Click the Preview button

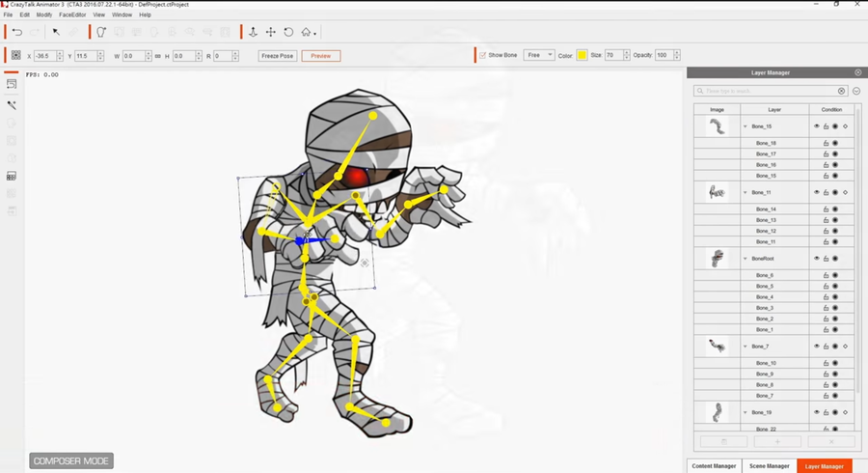[x=320, y=56]
